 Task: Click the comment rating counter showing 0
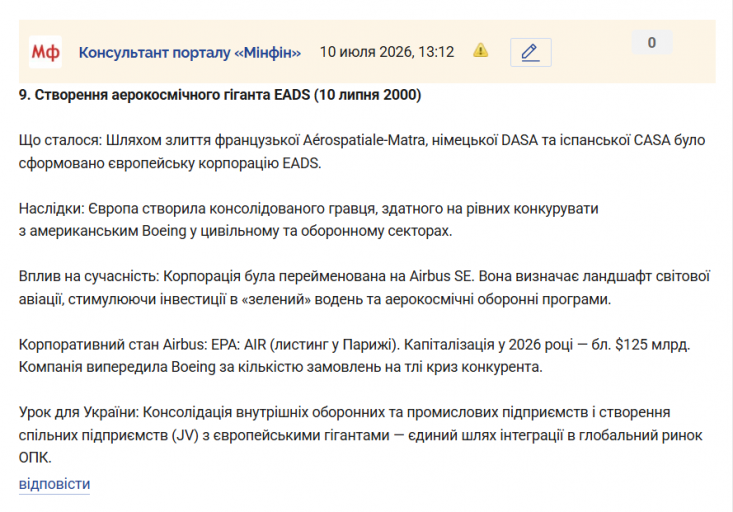652,43
